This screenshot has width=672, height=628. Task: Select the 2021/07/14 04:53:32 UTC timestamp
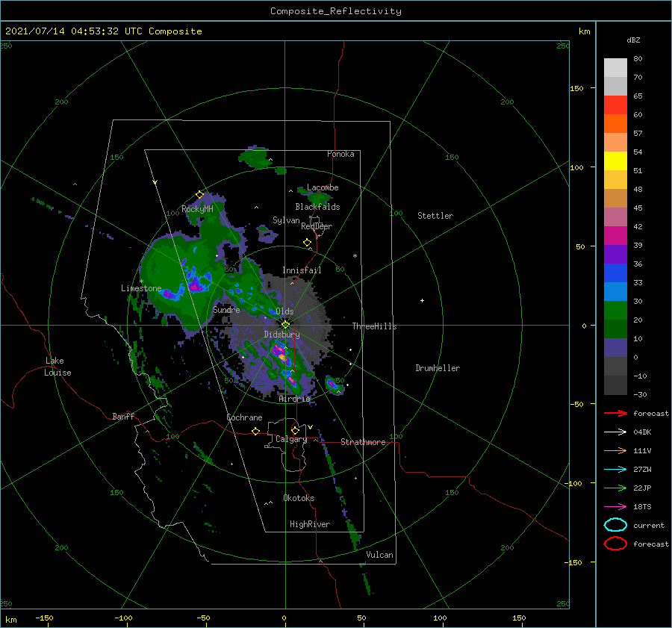click(73, 31)
